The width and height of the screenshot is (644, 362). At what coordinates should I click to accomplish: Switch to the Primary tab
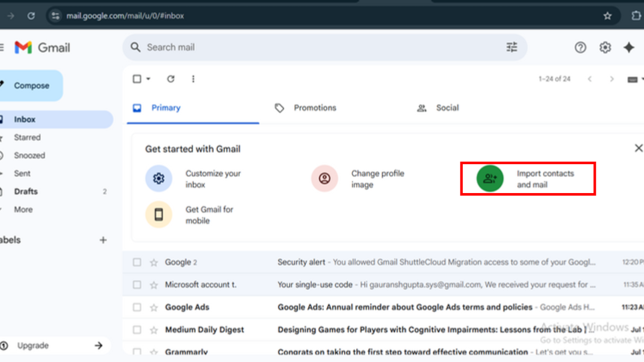click(193, 108)
